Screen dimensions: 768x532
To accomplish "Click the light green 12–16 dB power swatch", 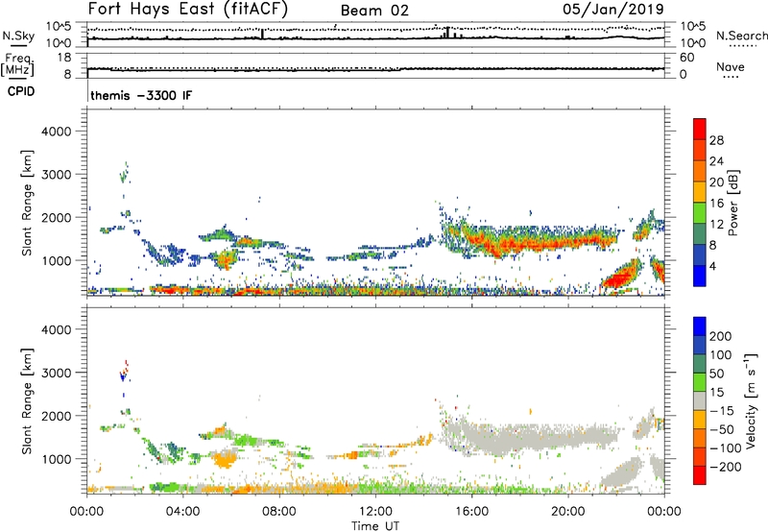I will coord(700,213).
